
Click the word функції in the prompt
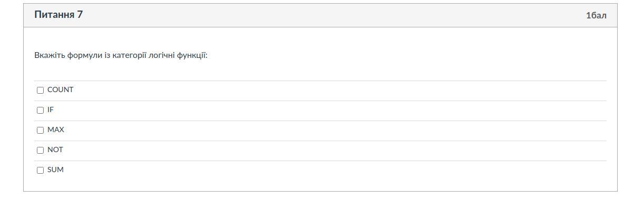click(192, 55)
